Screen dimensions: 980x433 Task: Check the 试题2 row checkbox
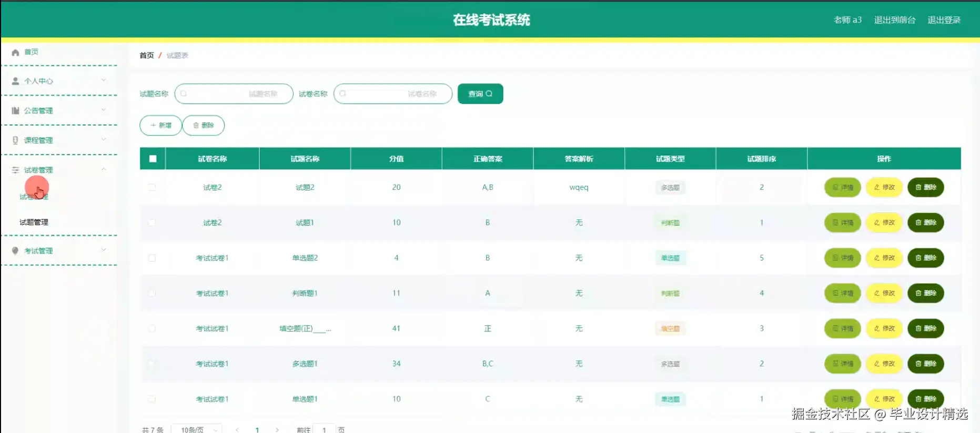point(152,187)
